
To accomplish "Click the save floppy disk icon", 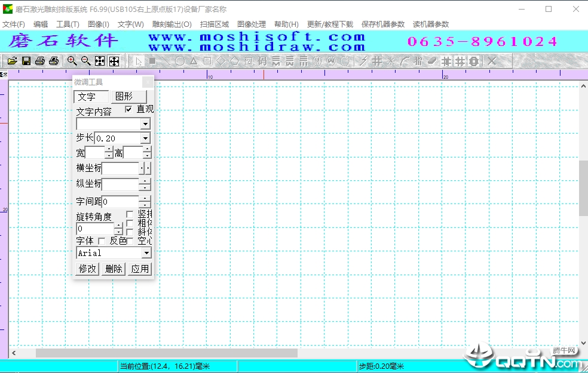I will click(x=26, y=61).
